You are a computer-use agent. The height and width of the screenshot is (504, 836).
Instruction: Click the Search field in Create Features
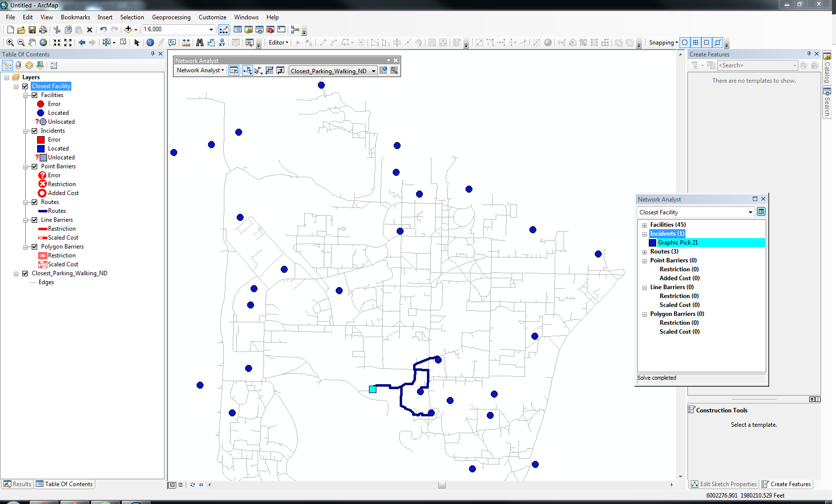click(x=757, y=65)
